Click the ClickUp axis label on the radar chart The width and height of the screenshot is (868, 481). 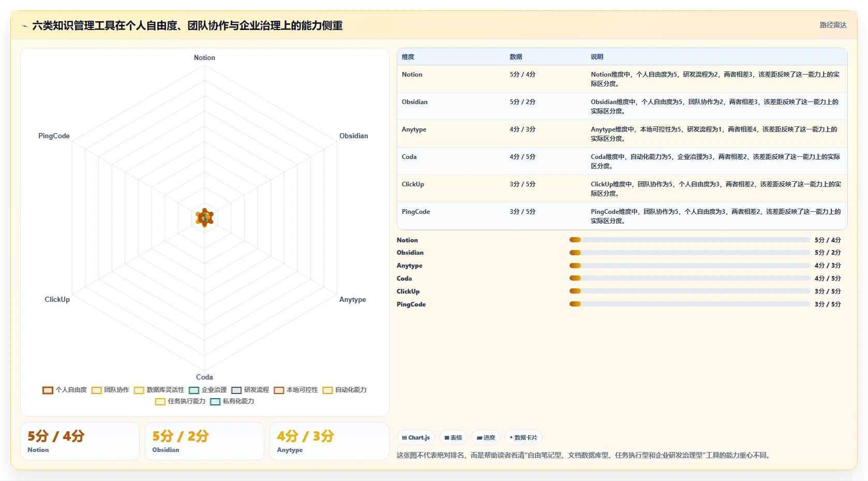(x=57, y=299)
